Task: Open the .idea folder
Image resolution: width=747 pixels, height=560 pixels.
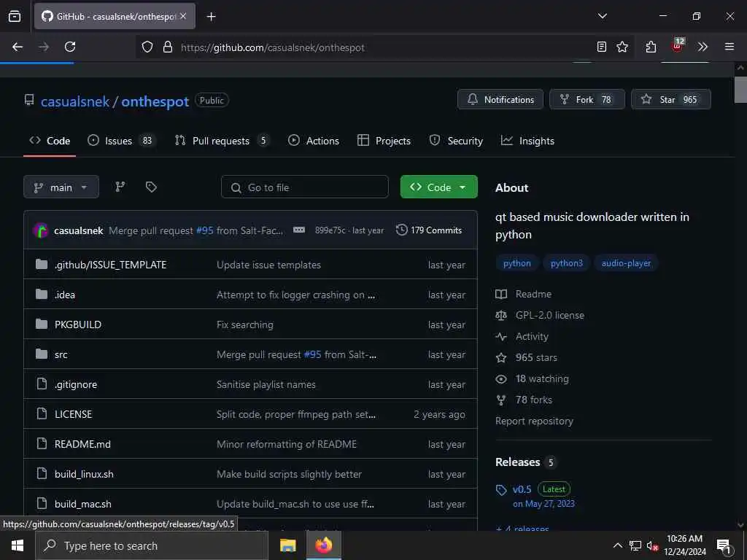Action: [x=65, y=295]
